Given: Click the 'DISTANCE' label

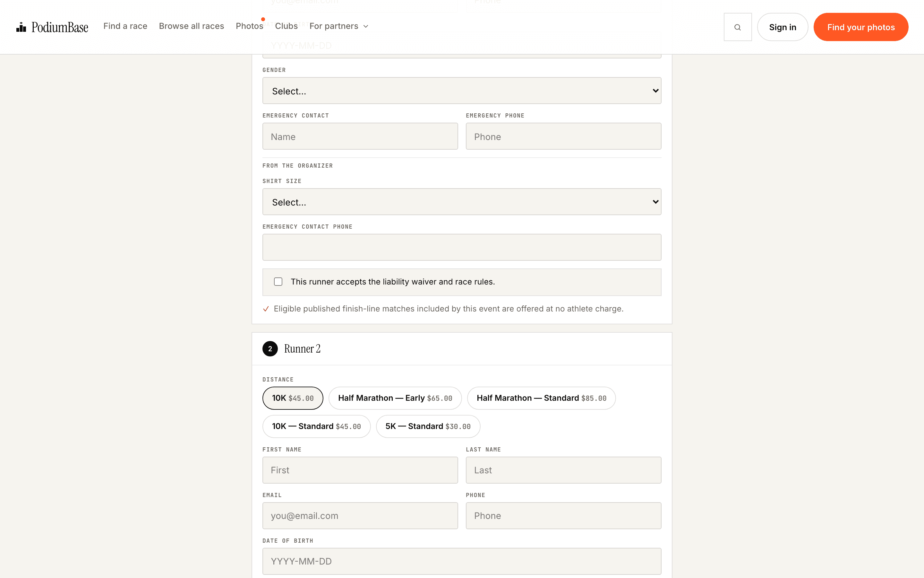Looking at the screenshot, I should 278,380.
